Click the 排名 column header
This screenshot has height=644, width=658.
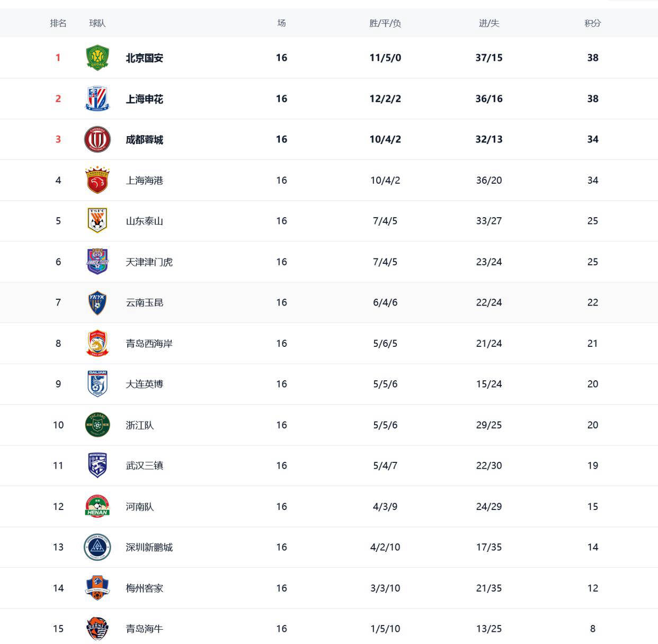pos(58,23)
